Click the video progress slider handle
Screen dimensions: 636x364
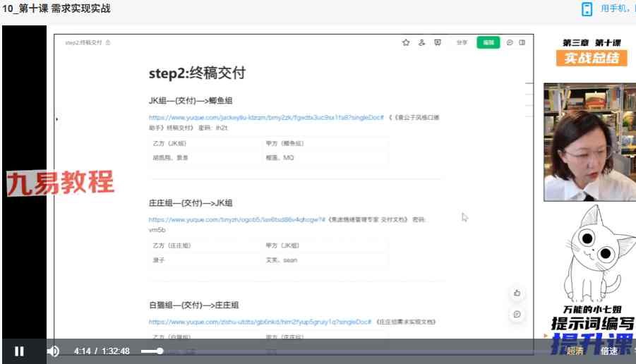coord(160,351)
